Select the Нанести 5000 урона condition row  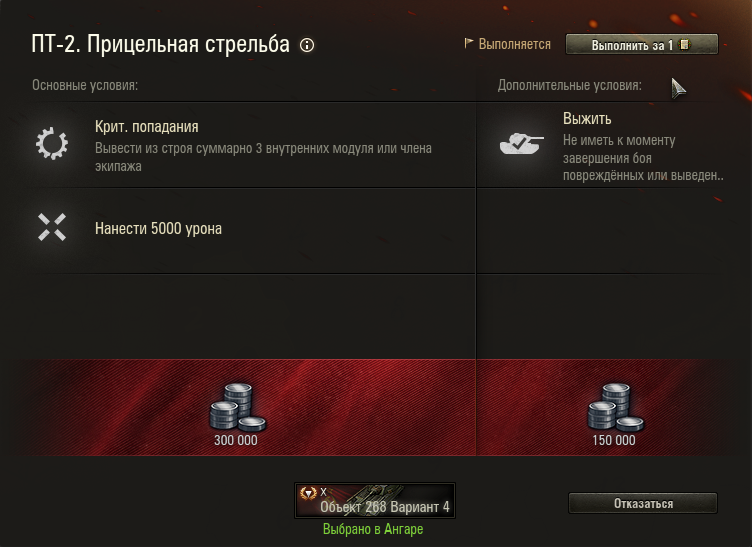[x=253, y=231]
